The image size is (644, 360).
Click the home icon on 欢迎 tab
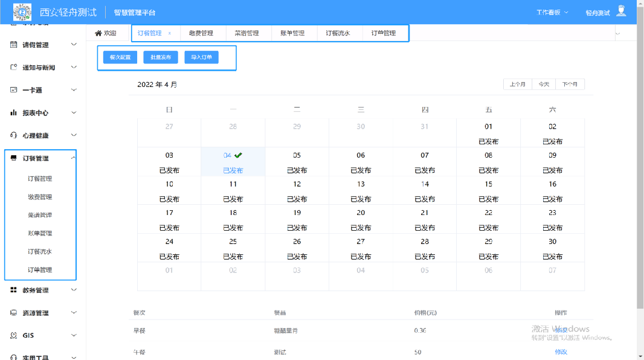(x=98, y=33)
